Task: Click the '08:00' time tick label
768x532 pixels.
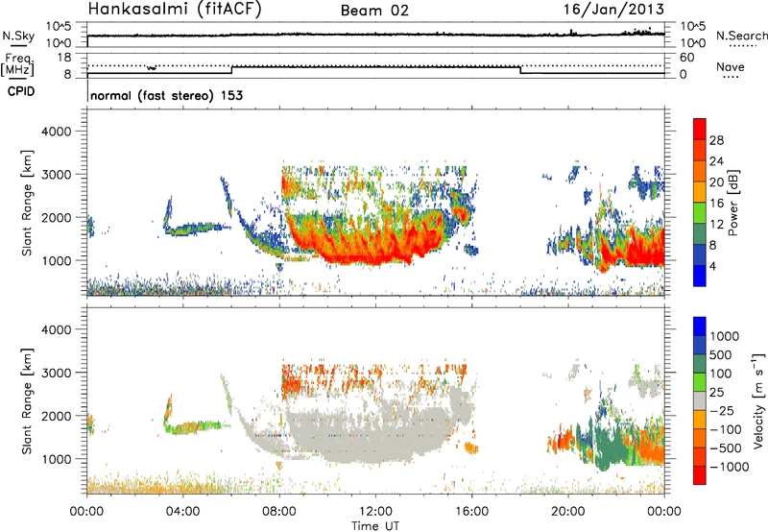Action: click(279, 512)
